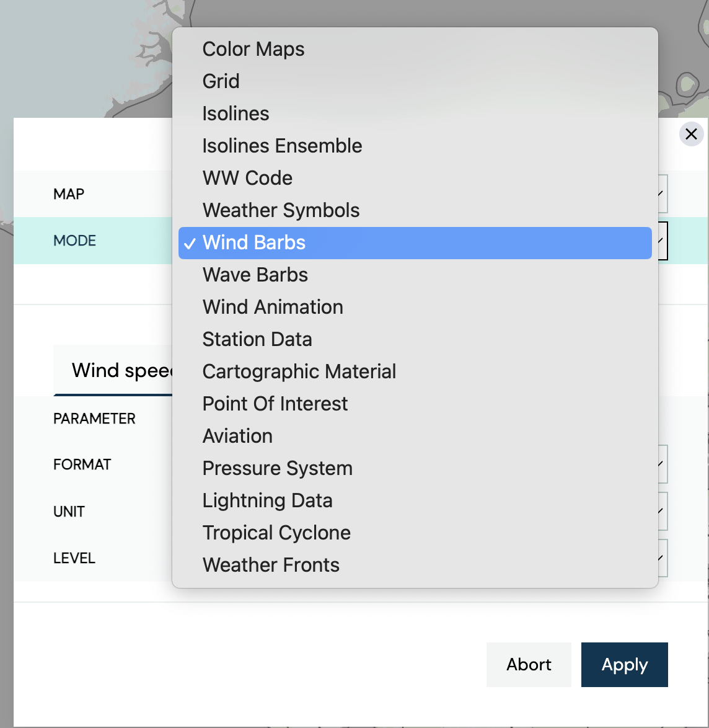Image resolution: width=709 pixels, height=728 pixels.
Task: Select Station Data mode
Action: click(257, 339)
